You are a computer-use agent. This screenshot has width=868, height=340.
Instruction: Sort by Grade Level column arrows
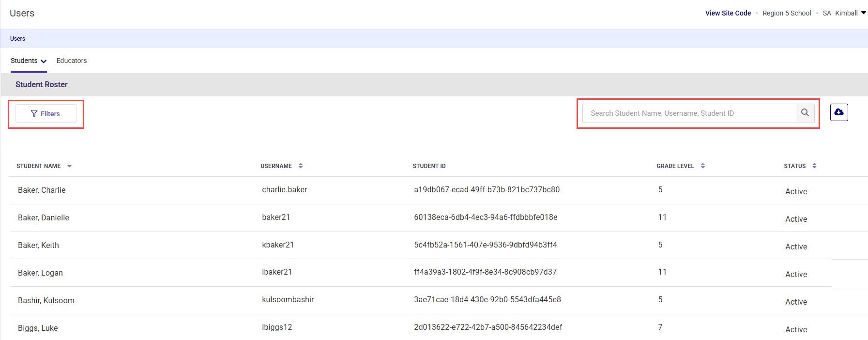(x=702, y=166)
